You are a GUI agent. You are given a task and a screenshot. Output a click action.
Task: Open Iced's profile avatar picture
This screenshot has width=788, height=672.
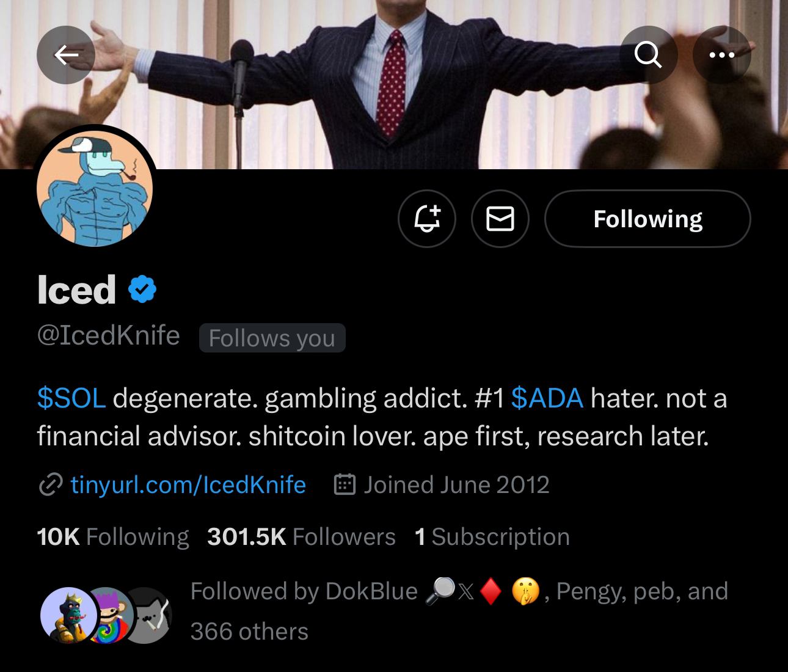pyautogui.click(x=95, y=189)
